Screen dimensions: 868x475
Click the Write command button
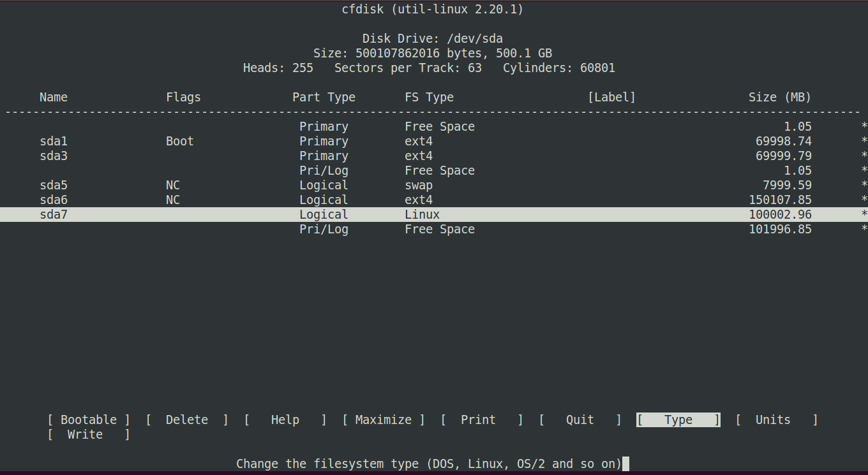tap(84, 434)
